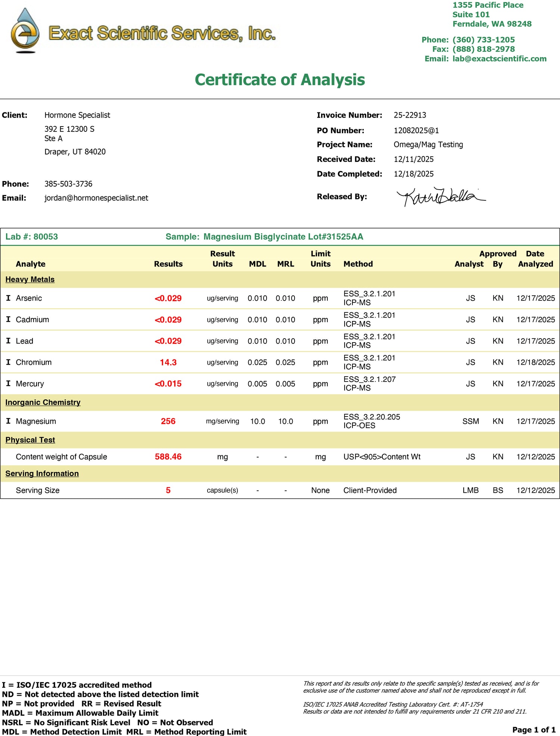
Task: Click the accreditation I marker beside Cadmium
Action: 8,319
